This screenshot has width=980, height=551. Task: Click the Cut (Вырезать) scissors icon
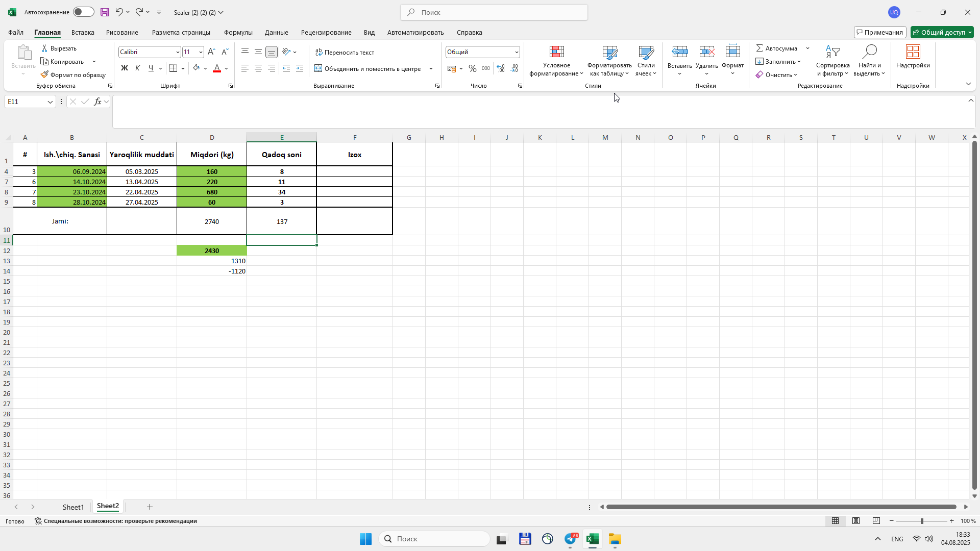(44, 48)
